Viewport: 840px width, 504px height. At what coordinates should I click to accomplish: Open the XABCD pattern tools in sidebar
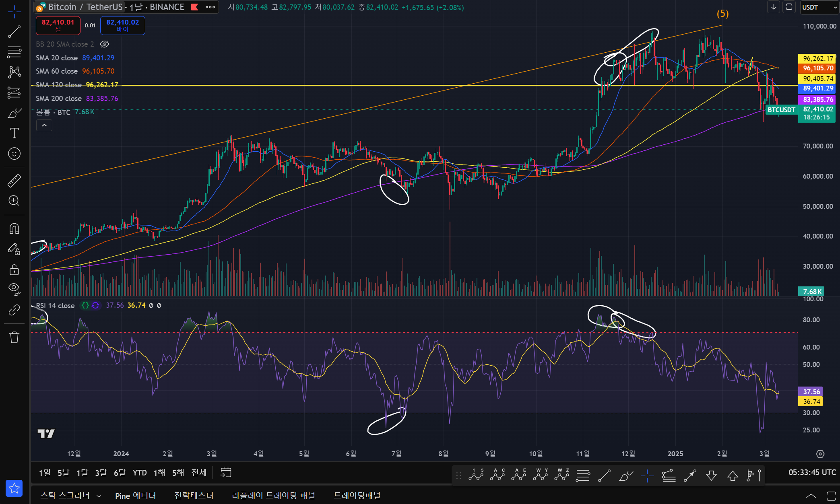[x=14, y=72]
